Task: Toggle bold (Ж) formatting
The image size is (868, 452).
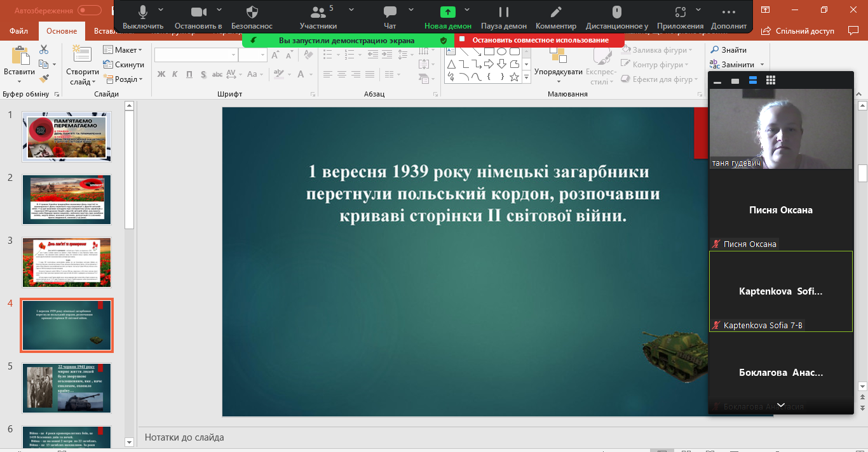Action: (x=161, y=74)
